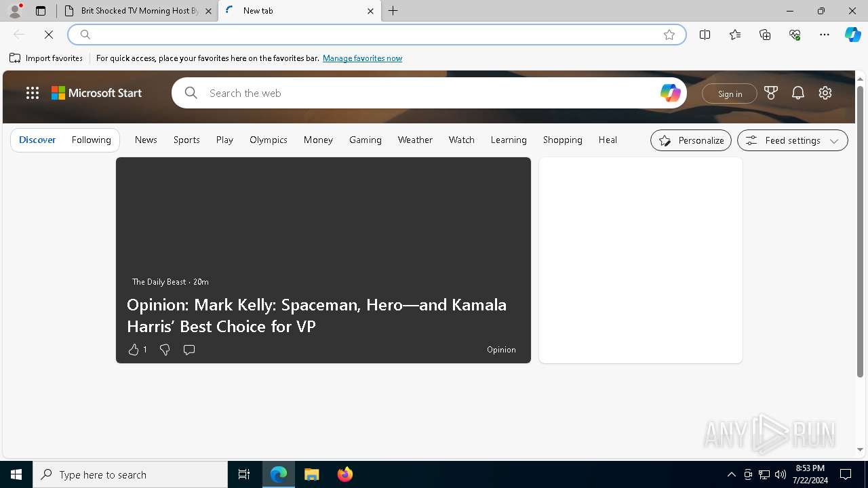
Task: Click the Opinion tag on article
Action: pyautogui.click(x=501, y=350)
